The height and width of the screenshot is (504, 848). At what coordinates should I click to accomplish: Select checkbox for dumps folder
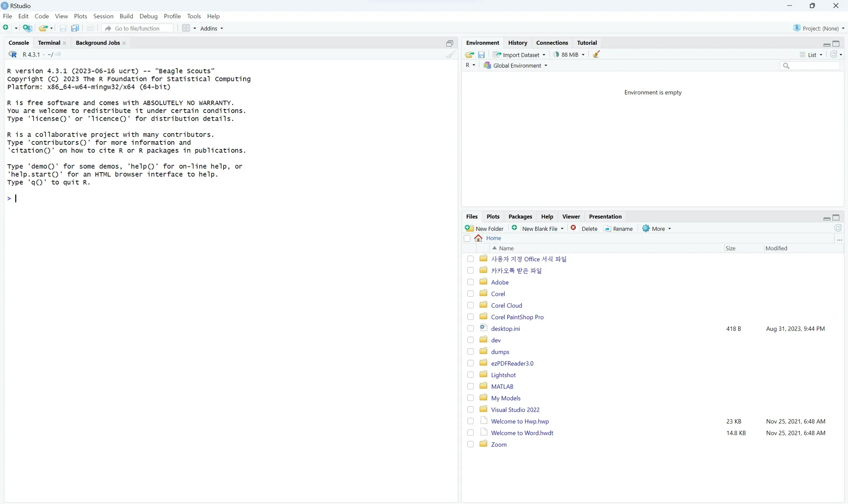click(x=470, y=351)
